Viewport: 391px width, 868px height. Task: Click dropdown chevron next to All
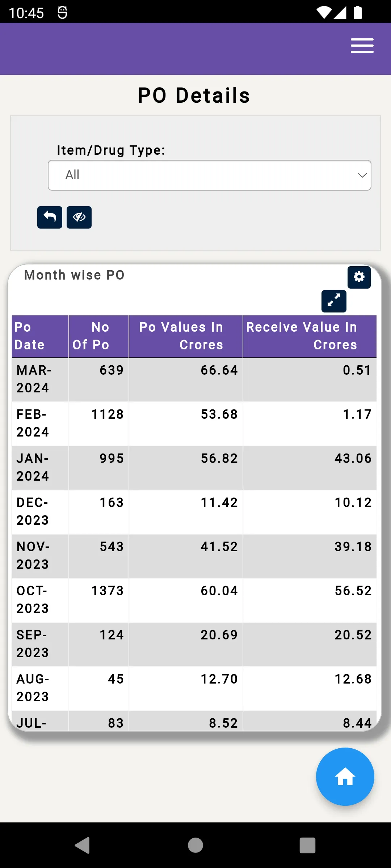click(362, 175)
